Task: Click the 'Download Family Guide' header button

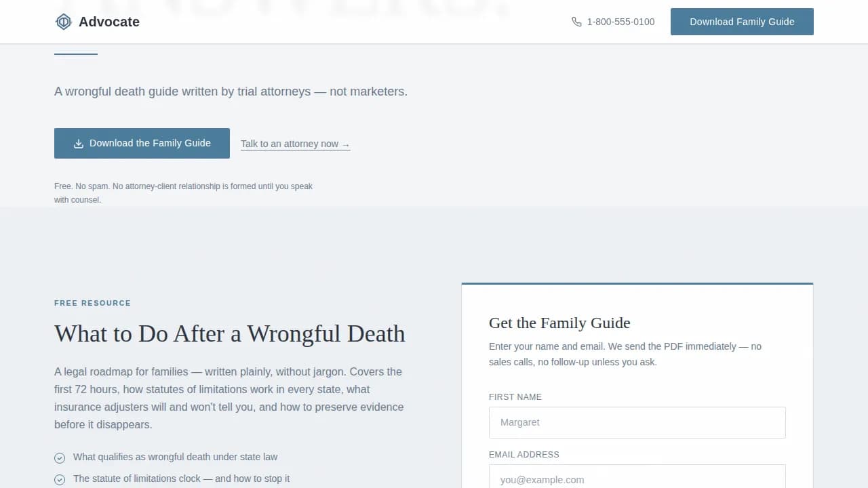Action: [742, 22]
